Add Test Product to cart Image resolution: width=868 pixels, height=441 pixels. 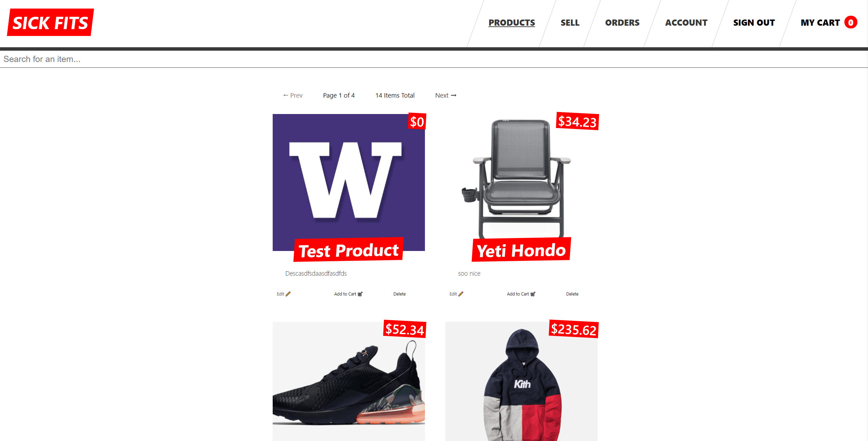348,294
